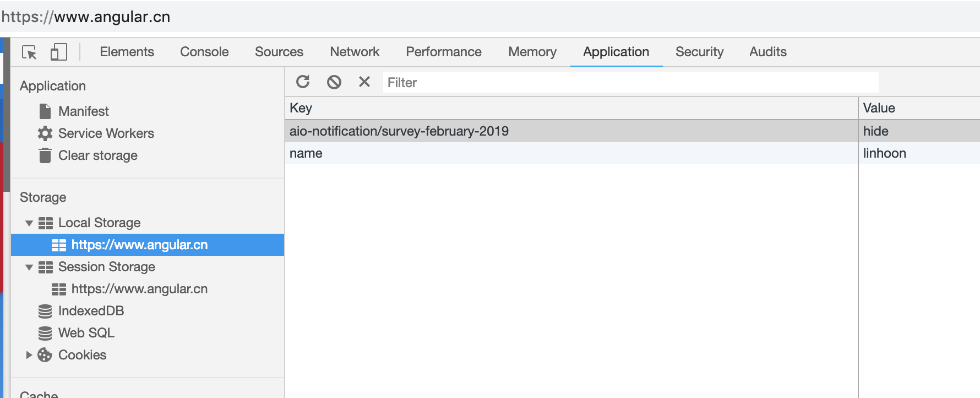Click the Clear storage trash icon
This screenshot has height=398, width=980.
tap(45, 155)
